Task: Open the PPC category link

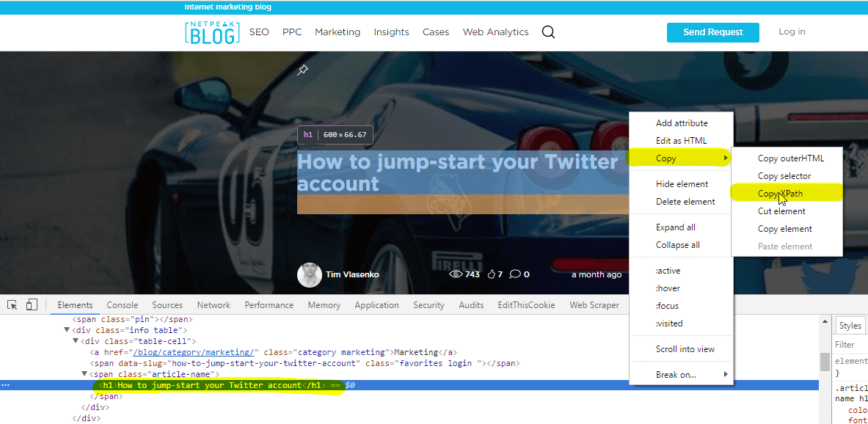Action: click(292, 32)
